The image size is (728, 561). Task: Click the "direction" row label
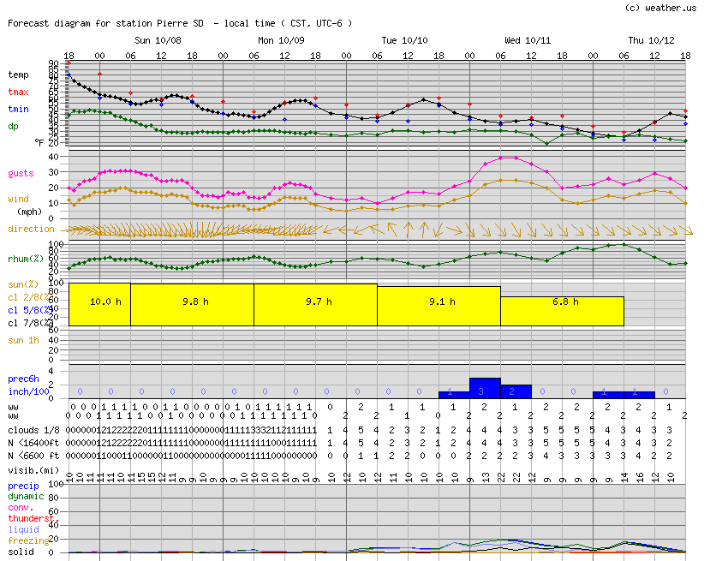(x=31, y=229)
